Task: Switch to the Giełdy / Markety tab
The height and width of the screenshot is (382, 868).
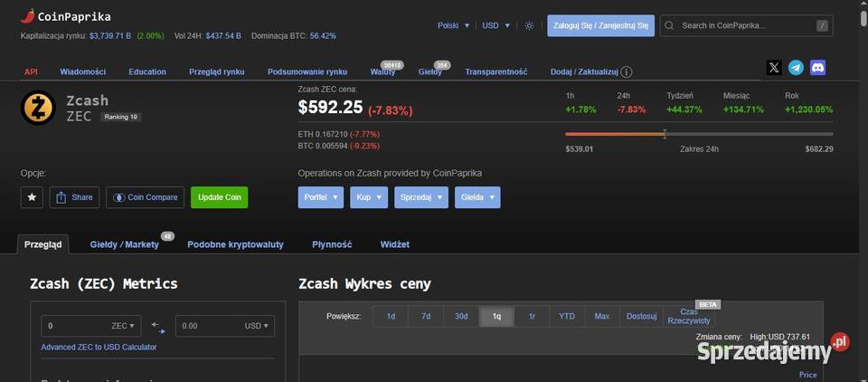Action: (125, 244)
